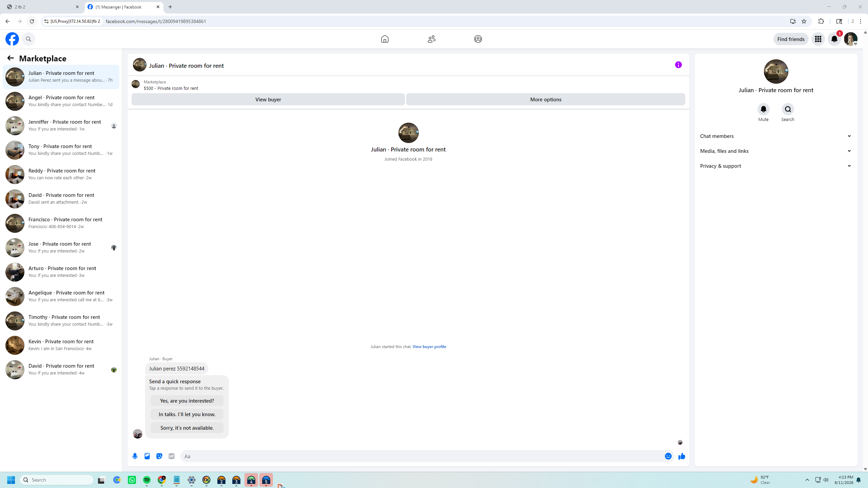
Task: Send quick response "In talks. I'll let you know."
Action: 187,414
